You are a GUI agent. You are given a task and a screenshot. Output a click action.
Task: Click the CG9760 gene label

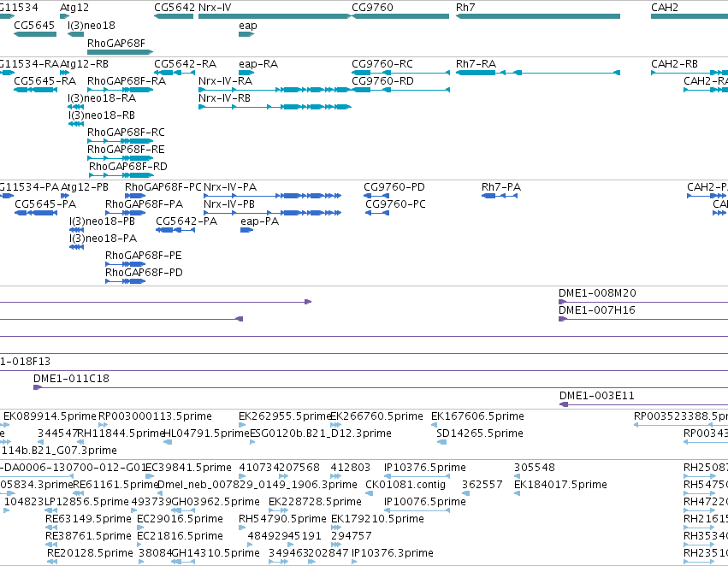point(372,8)
